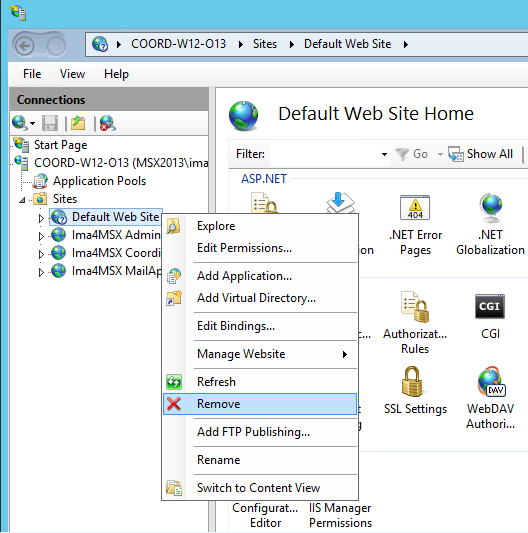Choose Edit Permissions from context menu
The width and height of the screenshot is (528, 533).
click(x=260, y=248)
